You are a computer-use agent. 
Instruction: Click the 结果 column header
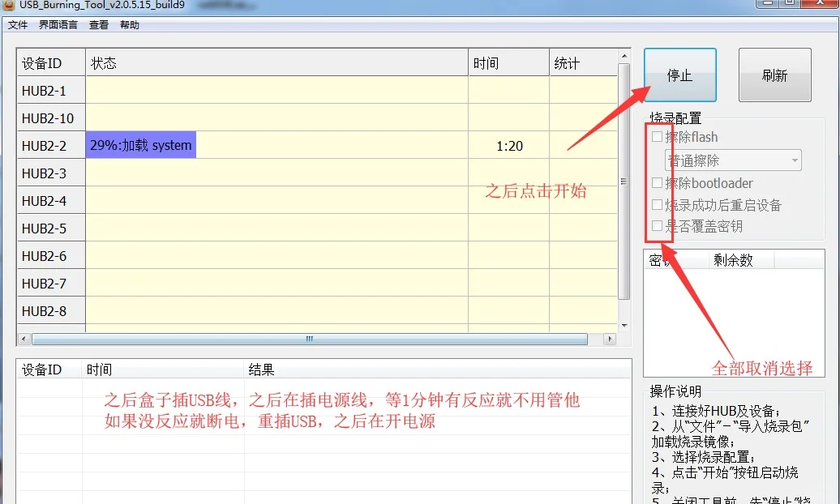tap(437, 369)
